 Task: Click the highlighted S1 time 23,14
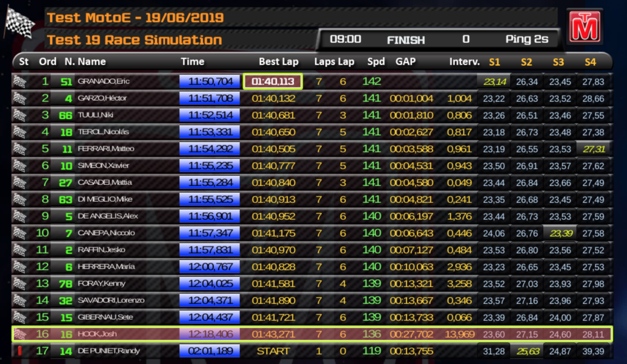tap(494, 82)
